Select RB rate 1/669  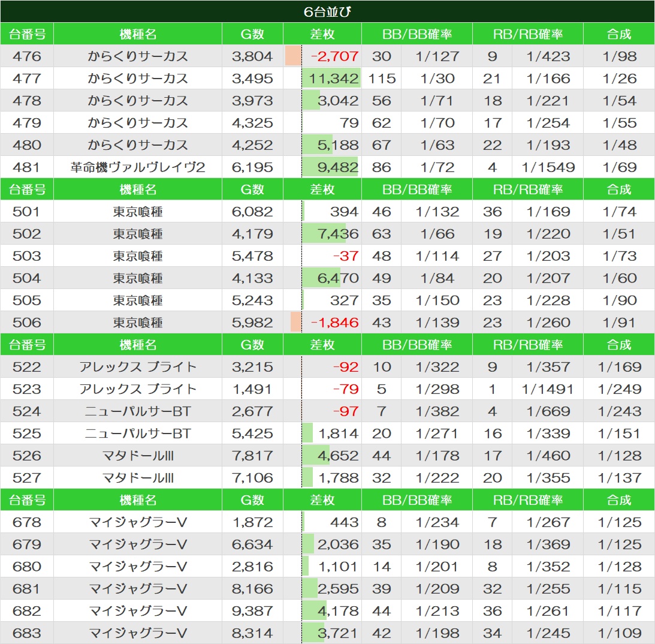(548, 411)
